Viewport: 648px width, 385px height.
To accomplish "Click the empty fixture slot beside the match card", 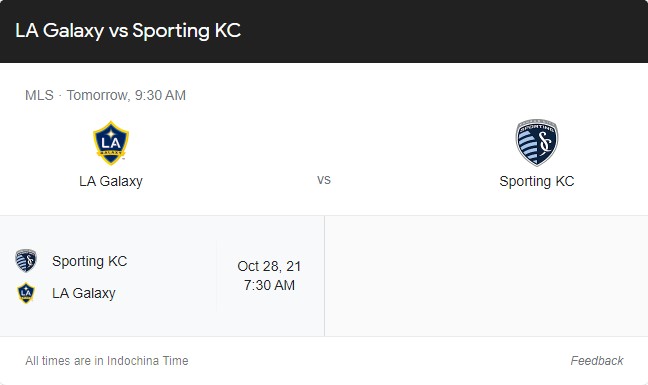I will (486, 276).
